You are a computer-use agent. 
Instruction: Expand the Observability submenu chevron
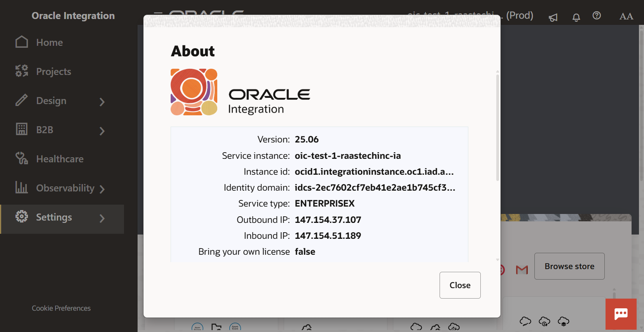[x=102, y=189]
